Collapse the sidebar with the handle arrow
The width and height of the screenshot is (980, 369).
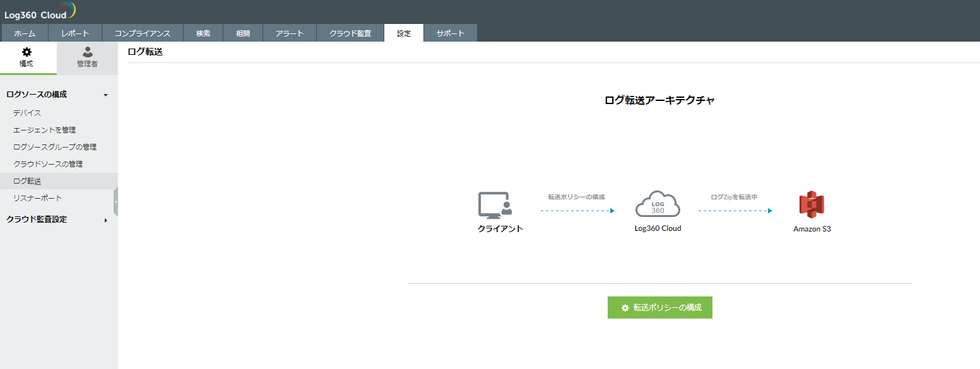tap(115, 202)
